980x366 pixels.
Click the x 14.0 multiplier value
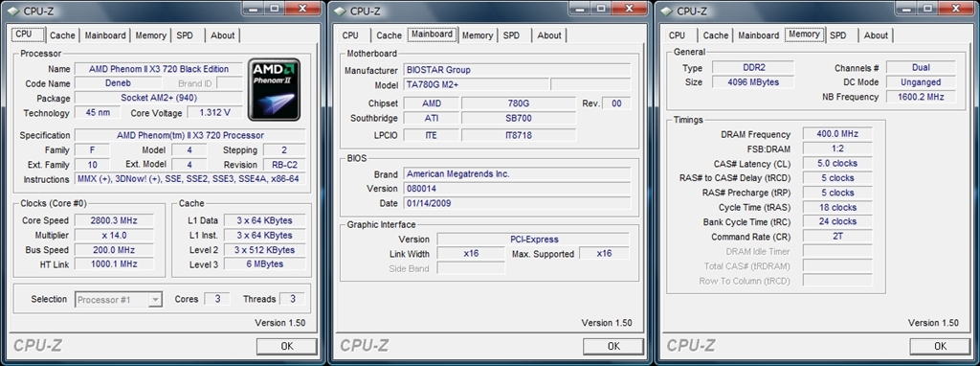tap(114, 236)
